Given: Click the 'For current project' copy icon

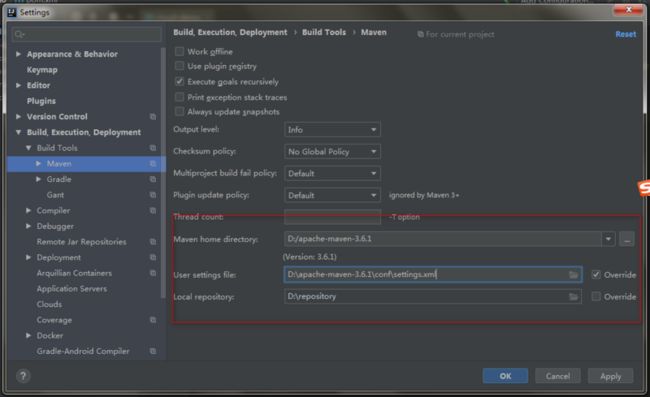Looking at the screenshot, I should point(420,34).
